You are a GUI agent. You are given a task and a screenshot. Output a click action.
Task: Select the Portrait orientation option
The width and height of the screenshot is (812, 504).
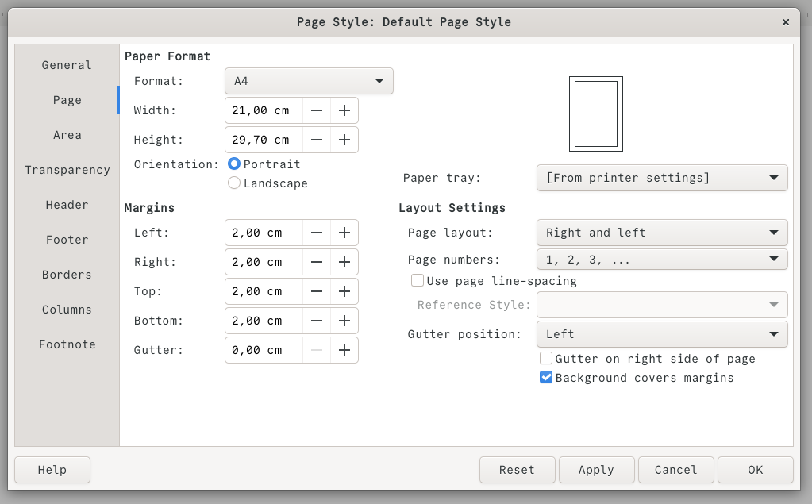(x=234, y=164)
